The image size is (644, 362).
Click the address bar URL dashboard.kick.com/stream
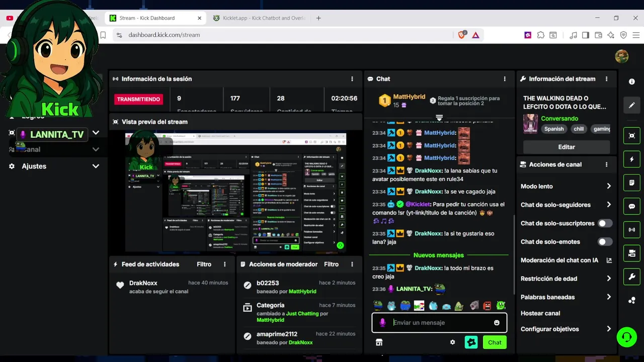click(164, 35)
